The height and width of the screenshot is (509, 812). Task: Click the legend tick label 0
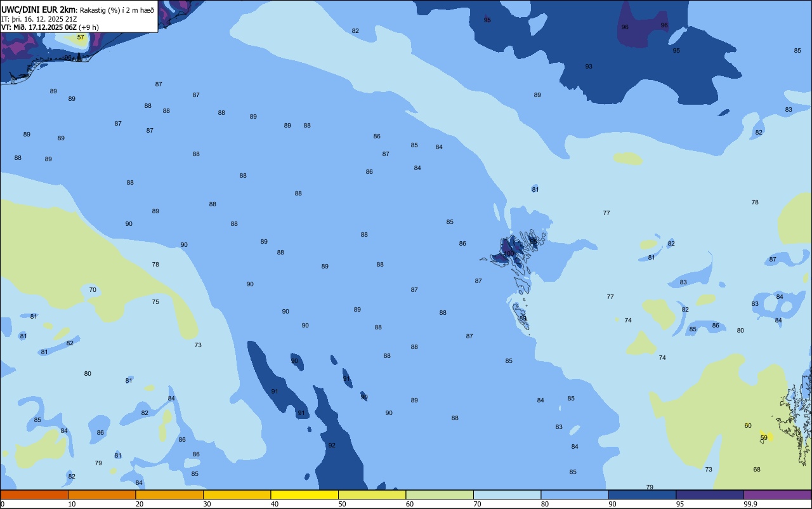pyautogui.click(x=3, y=504)
